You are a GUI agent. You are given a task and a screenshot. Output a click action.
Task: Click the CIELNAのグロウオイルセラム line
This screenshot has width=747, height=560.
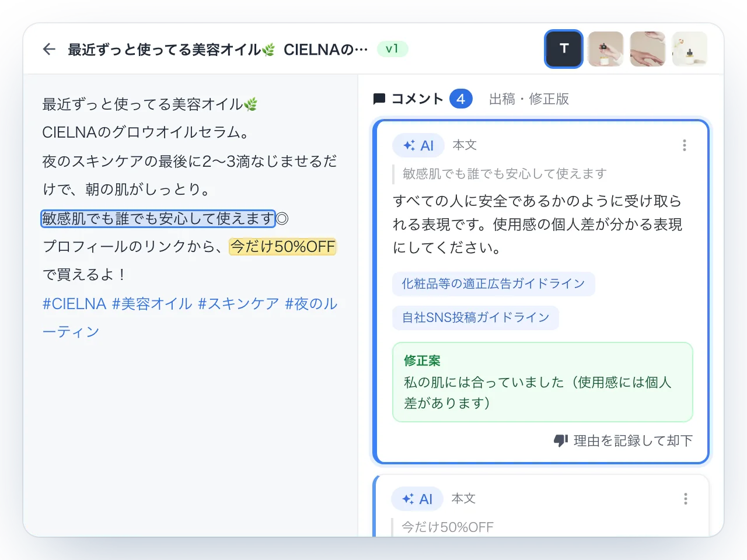tap(146, 132)
